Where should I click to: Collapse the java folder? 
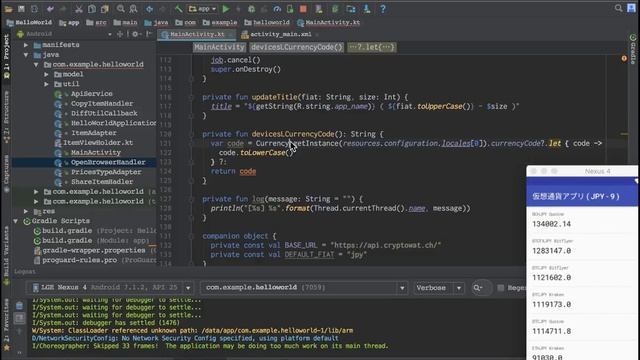[26, 55]
